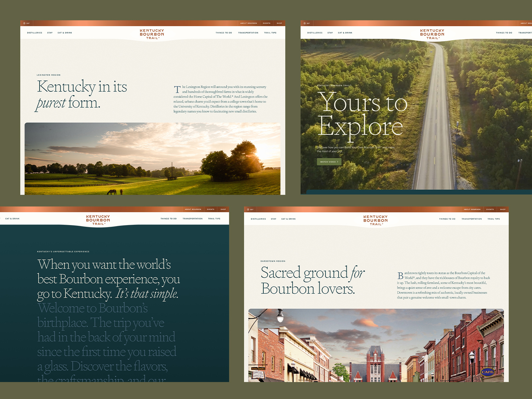Click the Lexington horse farm sunset photo
The image size is (532, 399).
point(153,159)
